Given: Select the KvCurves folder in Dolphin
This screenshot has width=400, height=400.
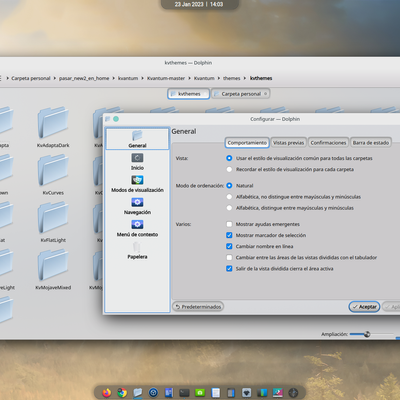Looking at the screenshot, I should [53, 174].
